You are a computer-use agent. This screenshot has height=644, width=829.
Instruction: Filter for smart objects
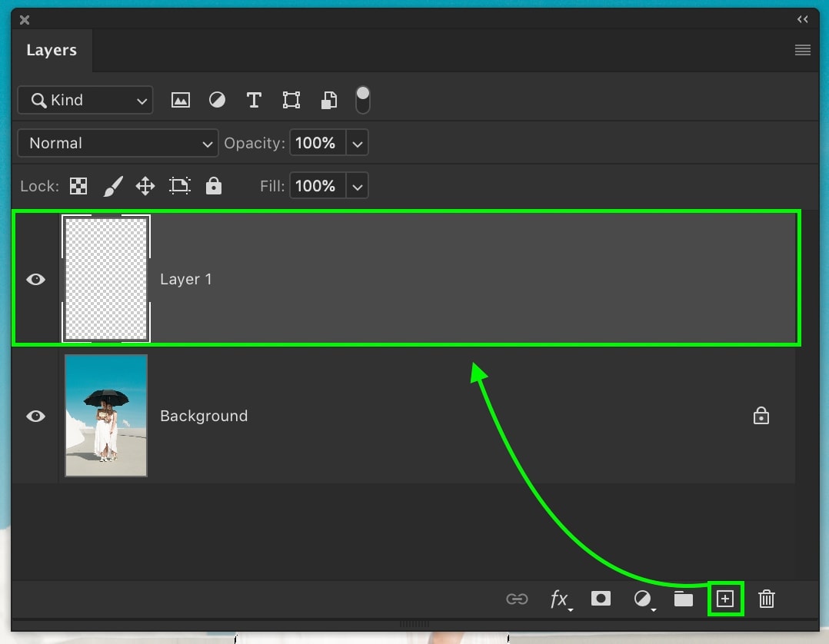329,100
